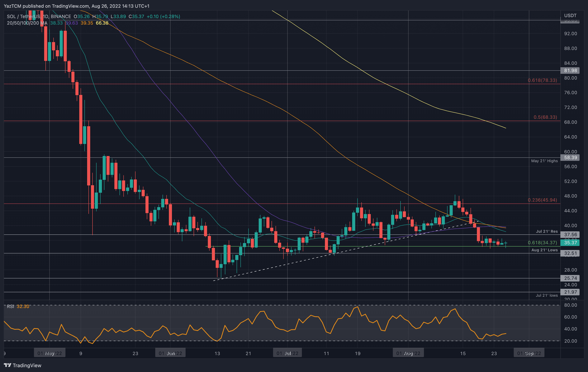Switch to the Sep '22 date on time axis
The width and height of the screenshot is (588, 372).
tap(529, 353)
